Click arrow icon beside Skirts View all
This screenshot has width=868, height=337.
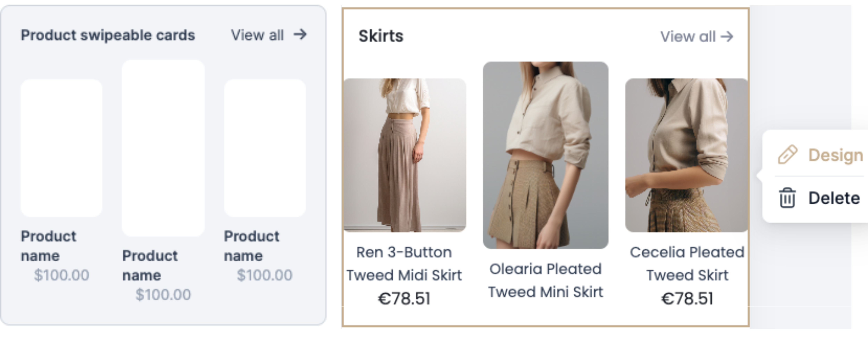pos(727,36)
